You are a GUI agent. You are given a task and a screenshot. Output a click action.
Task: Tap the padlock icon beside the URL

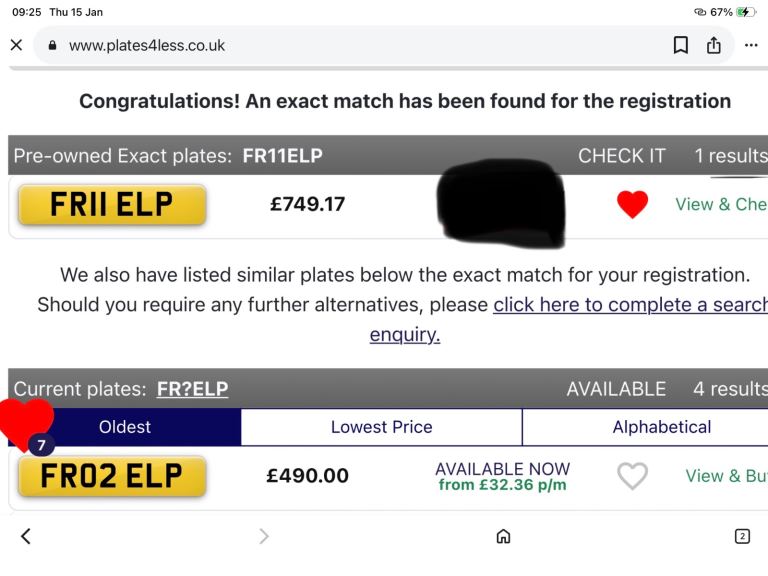click(x=53, y=46)
